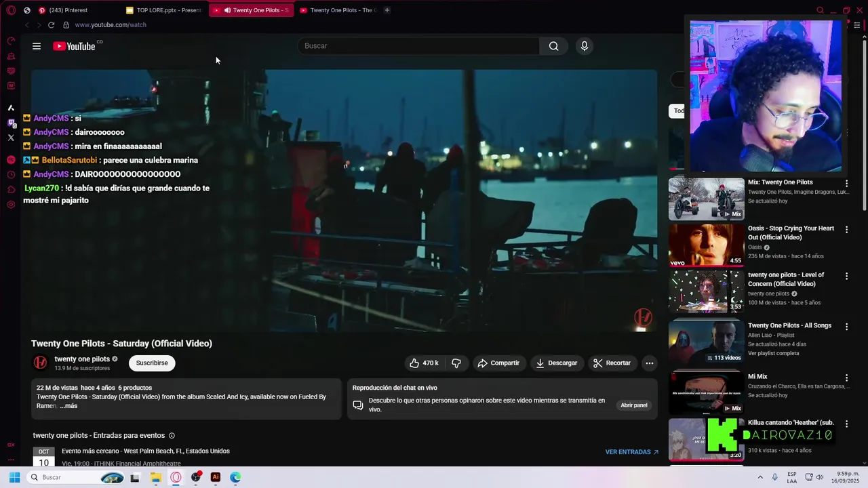Switch to second Twenty One Pilots tab
The height and width of the screenshot is (488, 868).
[338, 10]
